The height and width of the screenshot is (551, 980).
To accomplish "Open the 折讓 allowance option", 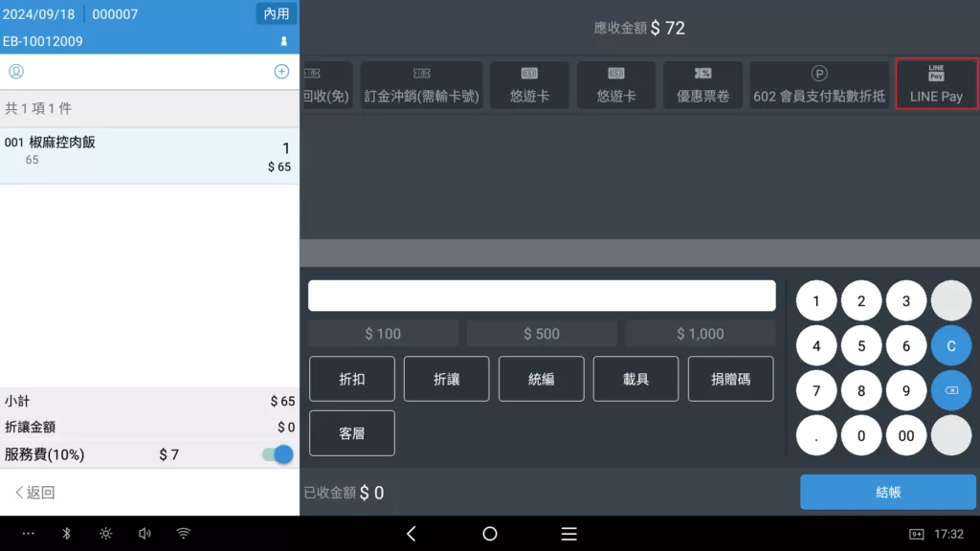I will 446,379.
